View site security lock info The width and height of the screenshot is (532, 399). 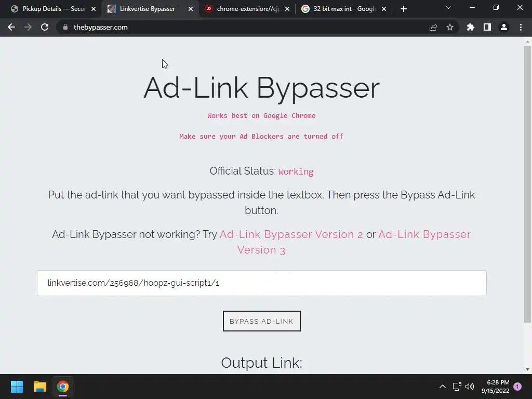[65, 27]
